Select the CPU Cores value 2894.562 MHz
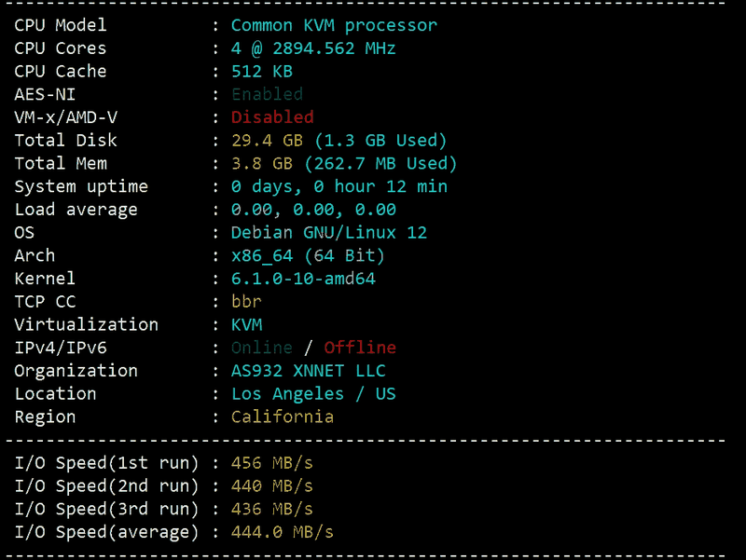Viewport: 746px width, 560px height. [x=334, y=48]
